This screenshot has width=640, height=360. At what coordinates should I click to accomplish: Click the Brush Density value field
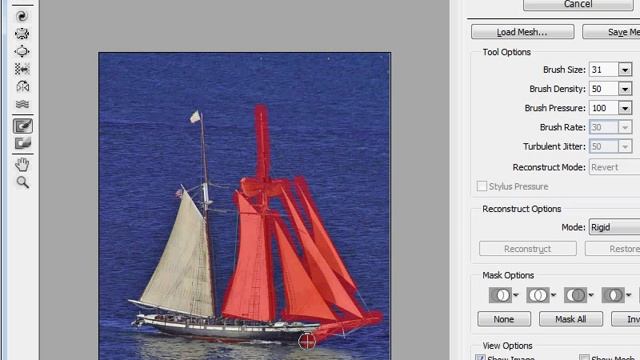[604, 89]
